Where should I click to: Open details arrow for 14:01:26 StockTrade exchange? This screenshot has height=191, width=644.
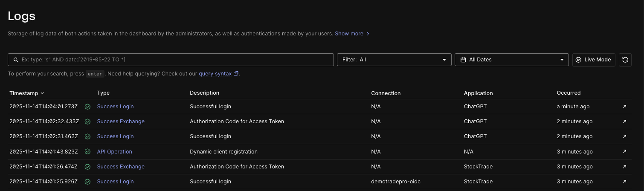click(624, 167)
